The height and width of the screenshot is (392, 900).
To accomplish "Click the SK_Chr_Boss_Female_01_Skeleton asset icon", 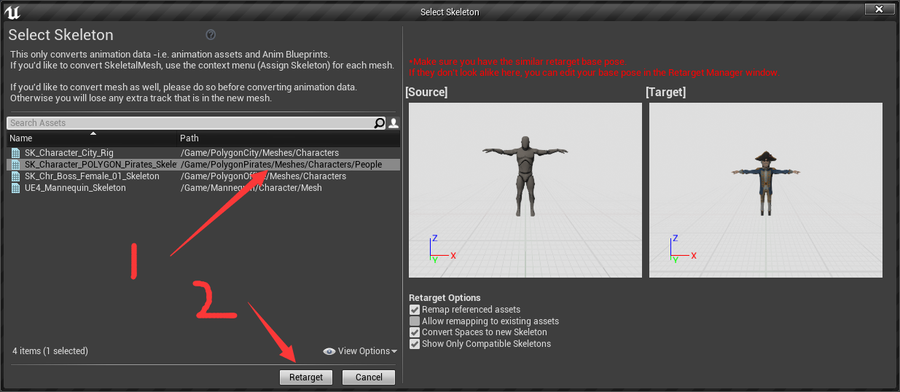I will tap(15, 176).
